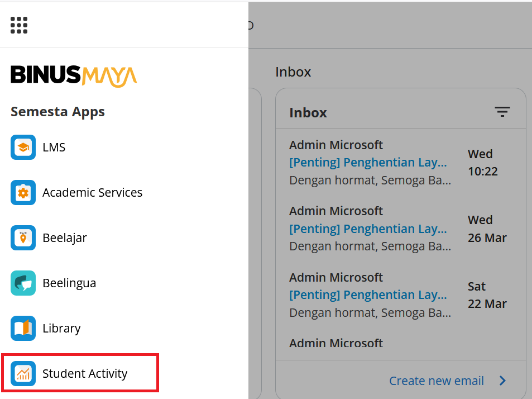Click the chevron beside Create new email
The height and width of the screenshot is (399, 532).
tap(503, 381)
